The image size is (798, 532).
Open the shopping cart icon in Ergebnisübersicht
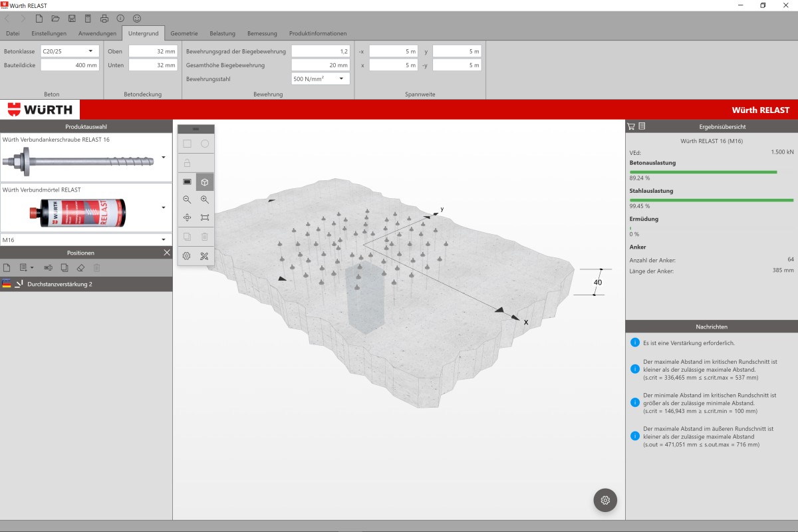pyautogui.click(x=631, y=126)
